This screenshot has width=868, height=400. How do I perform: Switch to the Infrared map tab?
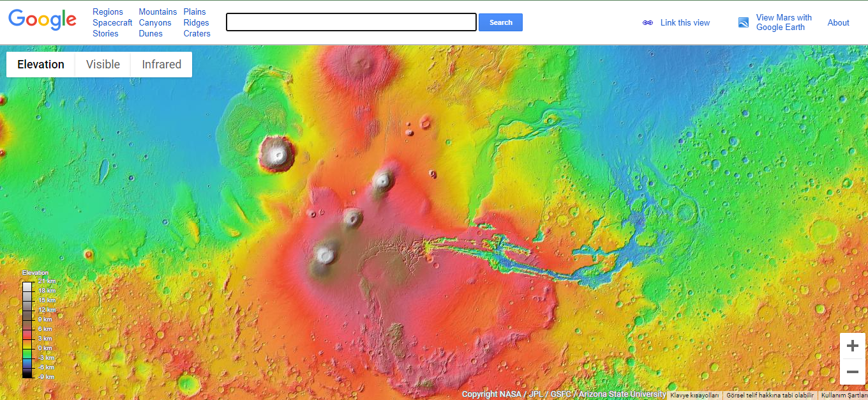click(161, 64)
